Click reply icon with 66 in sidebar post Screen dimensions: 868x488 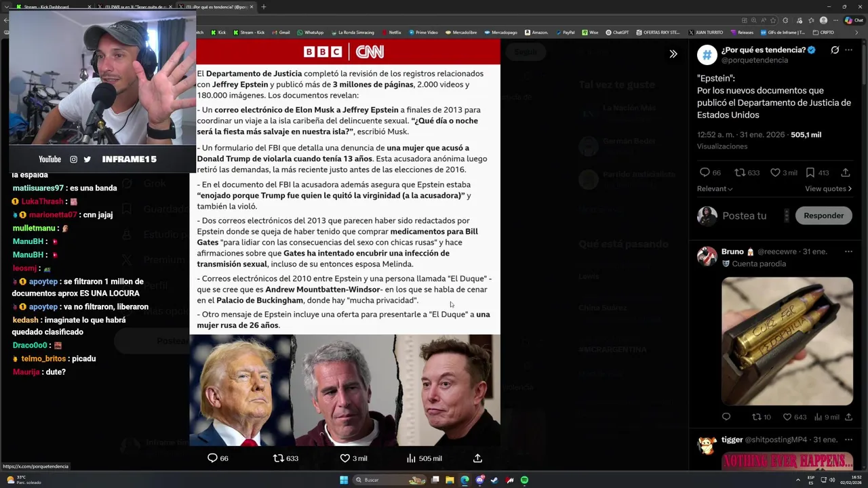coord(705,173)
